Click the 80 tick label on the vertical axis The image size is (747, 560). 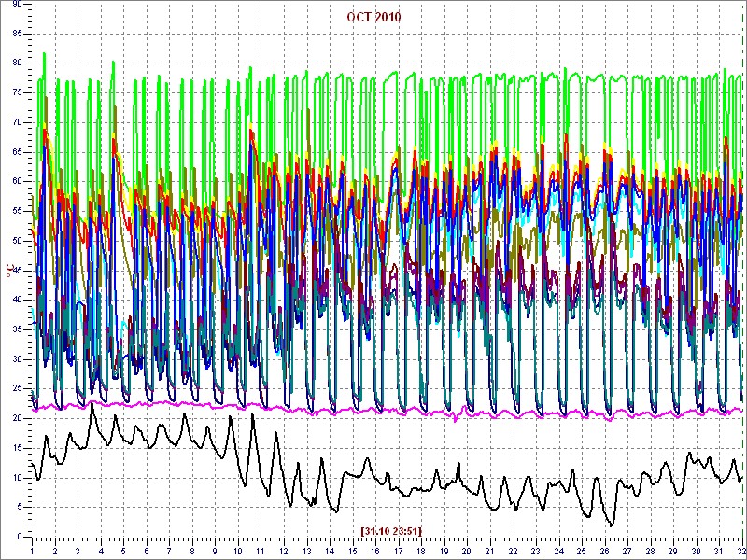click(17, 63)
